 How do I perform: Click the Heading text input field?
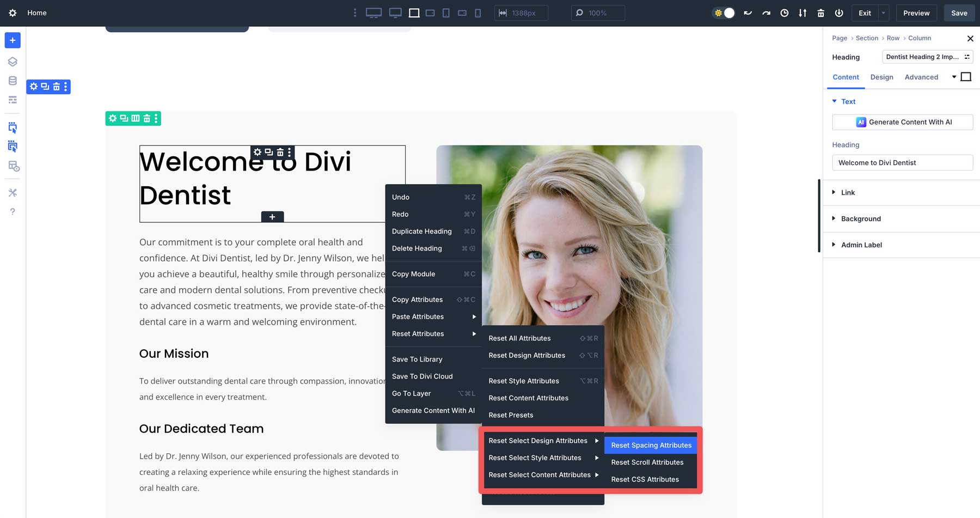click(902, 162)
